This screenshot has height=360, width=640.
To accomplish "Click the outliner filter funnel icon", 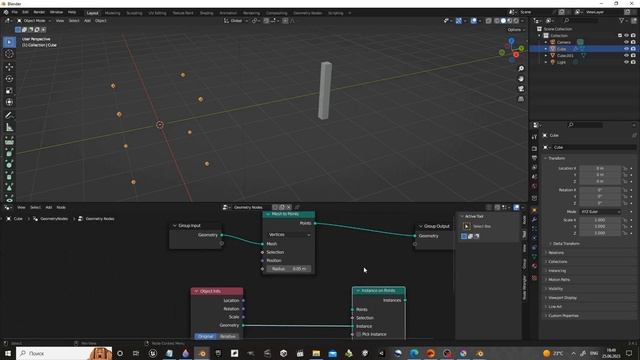I will pos(622,20).
